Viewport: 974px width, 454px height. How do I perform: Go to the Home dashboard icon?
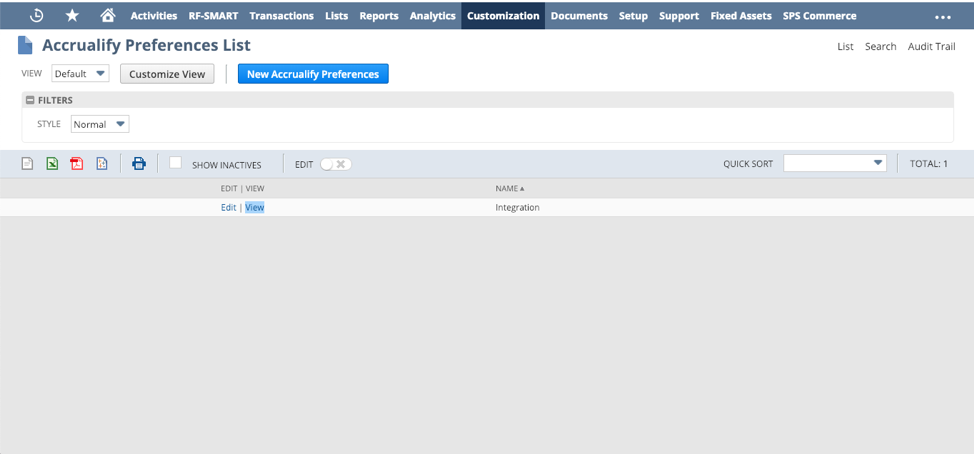click(x=107, y=16)
